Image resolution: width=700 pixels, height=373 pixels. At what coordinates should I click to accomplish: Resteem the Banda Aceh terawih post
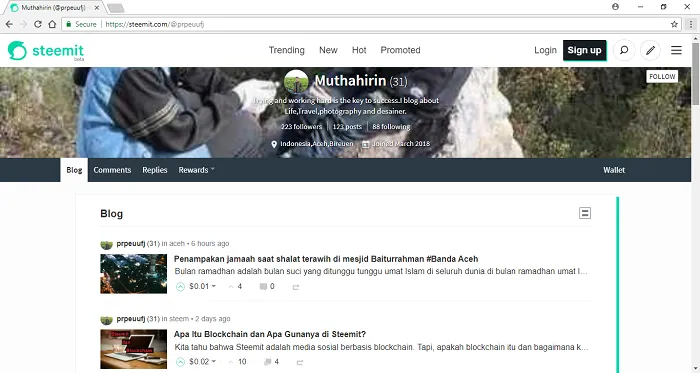296,287
